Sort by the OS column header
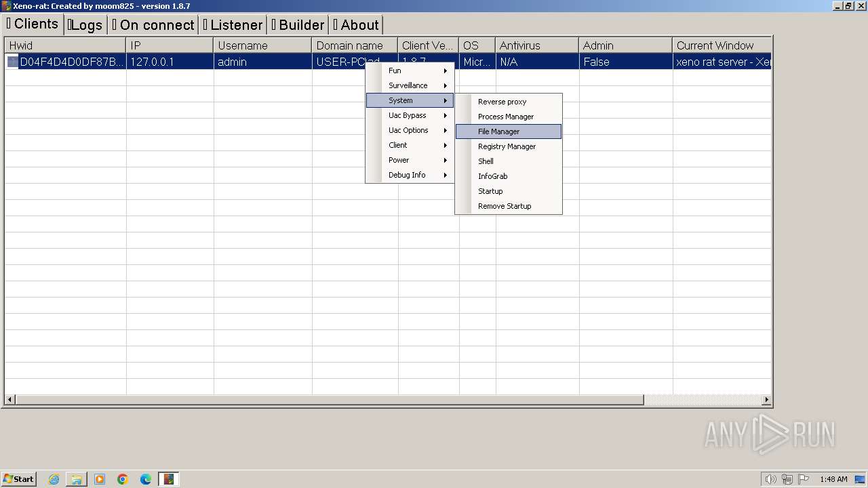 pyautogui.click(x=477, y=45)
